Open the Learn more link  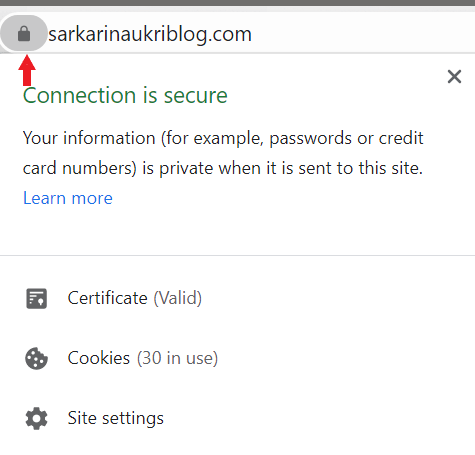(68, 198)
